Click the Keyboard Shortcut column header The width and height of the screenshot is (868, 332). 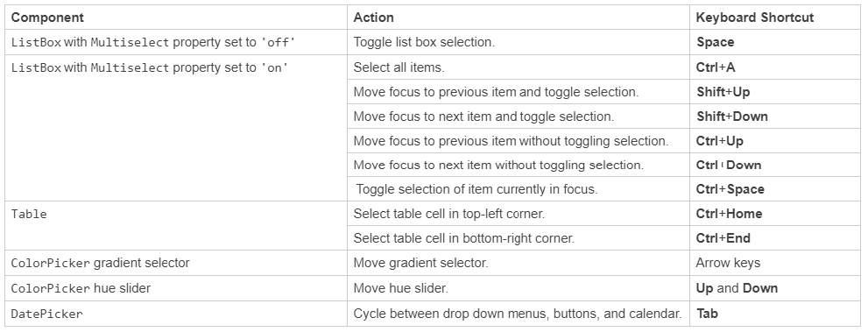coord(775,18)
